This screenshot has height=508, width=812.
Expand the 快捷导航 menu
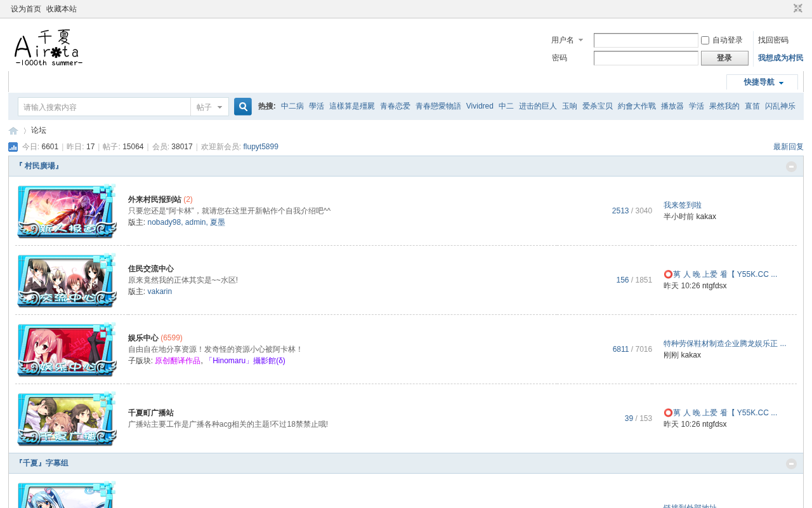coord(763,83)
